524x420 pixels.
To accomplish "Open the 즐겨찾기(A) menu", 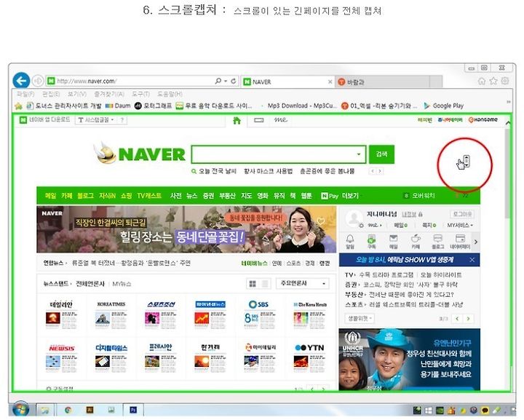I will [x=109, y=94].
